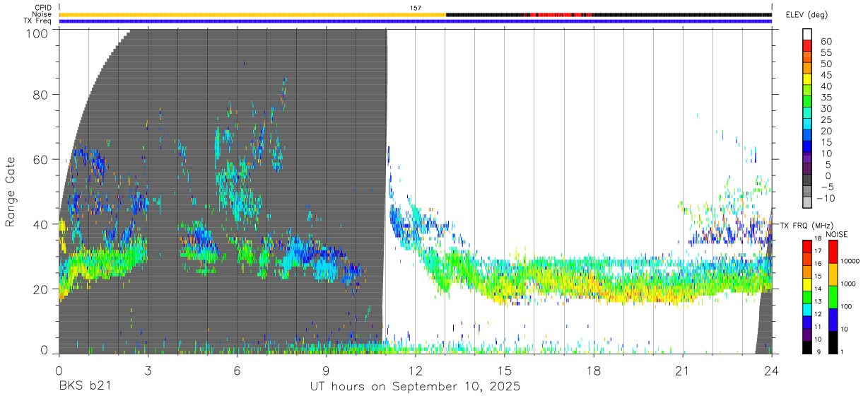Viewport: 868px width, 401px height.
Task: Click the x-axis tick label 18
Action: pos(594,370)
